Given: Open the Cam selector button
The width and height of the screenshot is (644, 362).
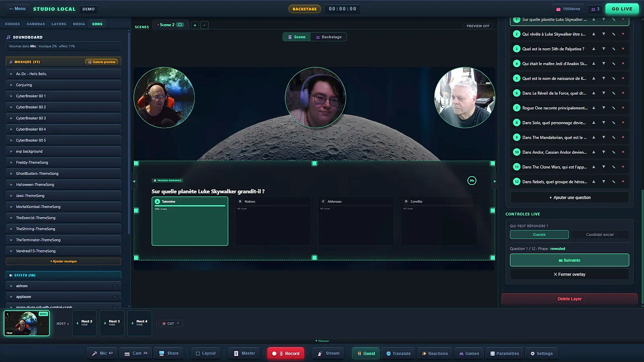Looking at the screenshot, I should 136,353.
